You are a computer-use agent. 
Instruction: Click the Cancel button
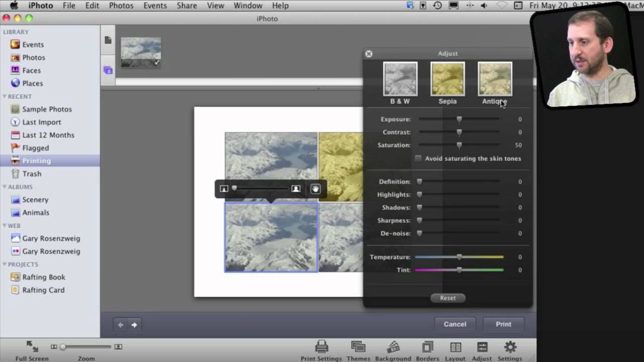coord(455,324)
